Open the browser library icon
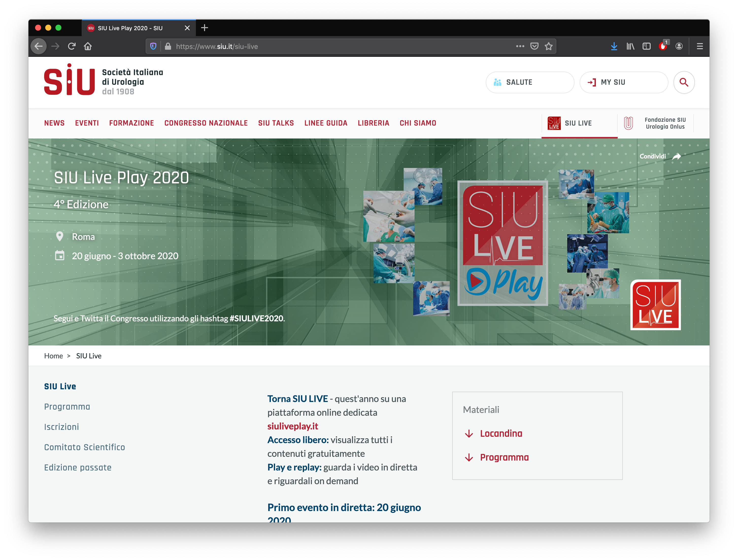The width and height of the screenshot is (738, 560). point(630,46)
